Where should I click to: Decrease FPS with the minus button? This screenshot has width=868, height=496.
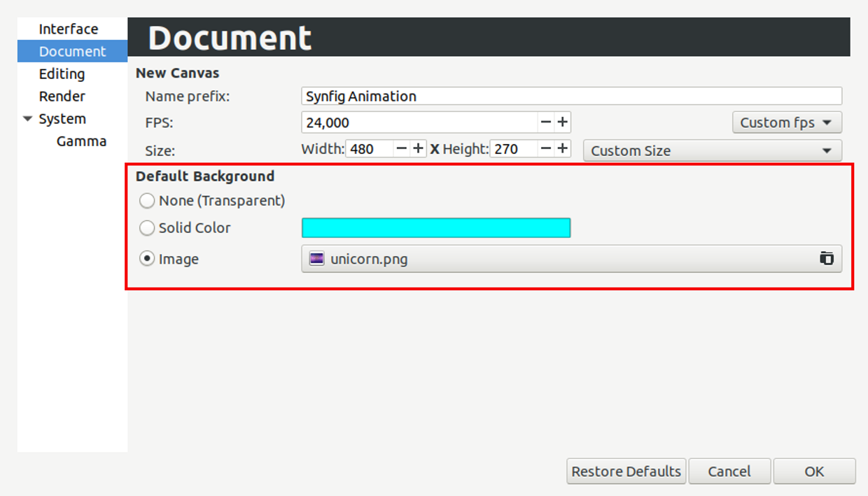coord(546,122)
